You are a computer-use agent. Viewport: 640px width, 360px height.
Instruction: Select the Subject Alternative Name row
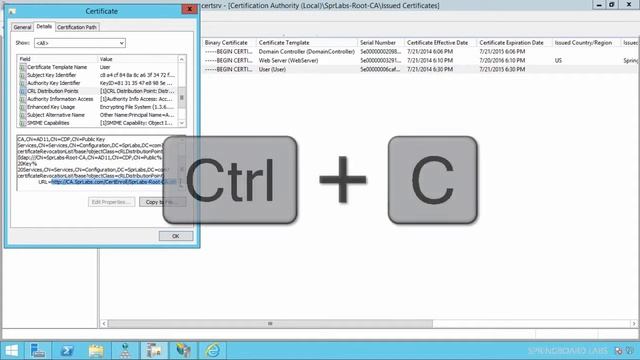98,115
